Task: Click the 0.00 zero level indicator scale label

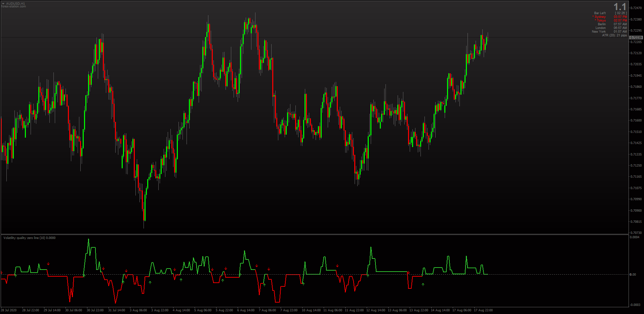Action: 633,275
